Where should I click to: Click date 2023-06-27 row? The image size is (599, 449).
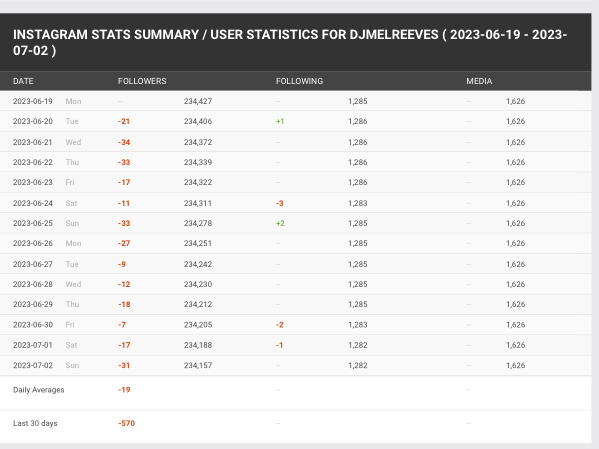point(33,264)
